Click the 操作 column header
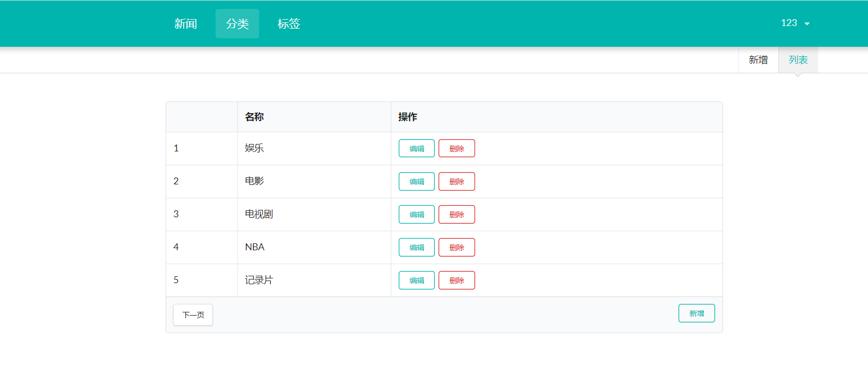 point(557,117)
